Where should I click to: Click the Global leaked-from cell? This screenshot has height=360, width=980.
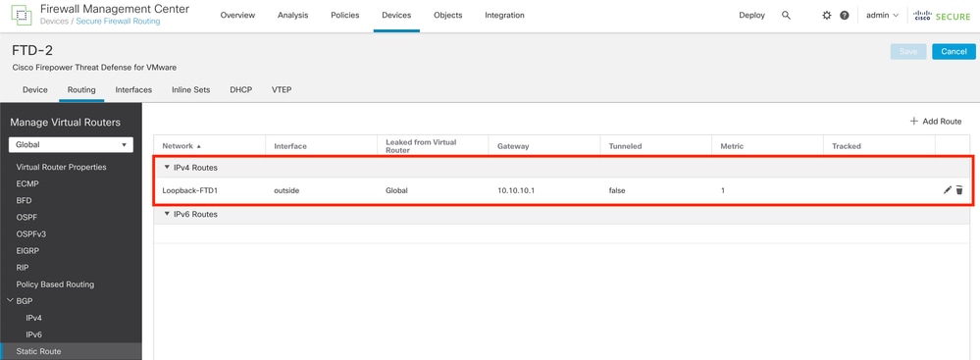396,190
